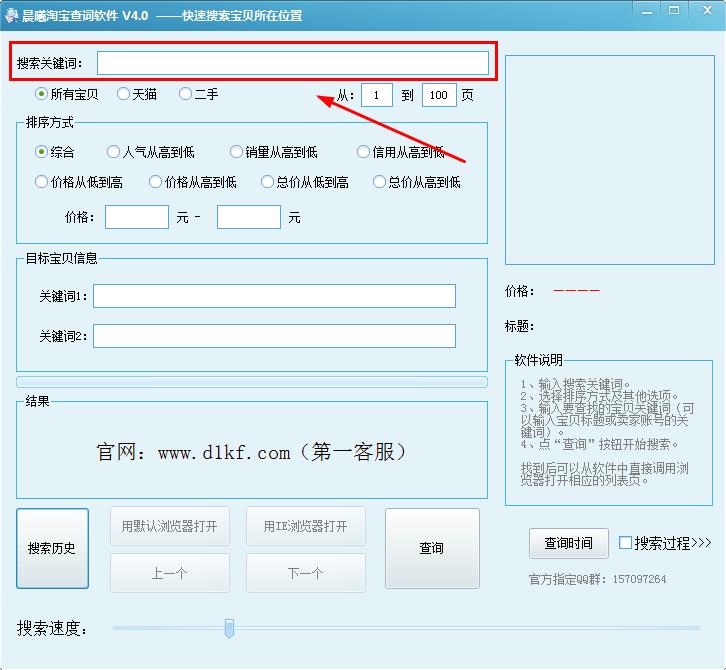Viewport: 726px width, 670px height.
Task: Open the 搜索历史 button
Action: (x=52, y=548)
